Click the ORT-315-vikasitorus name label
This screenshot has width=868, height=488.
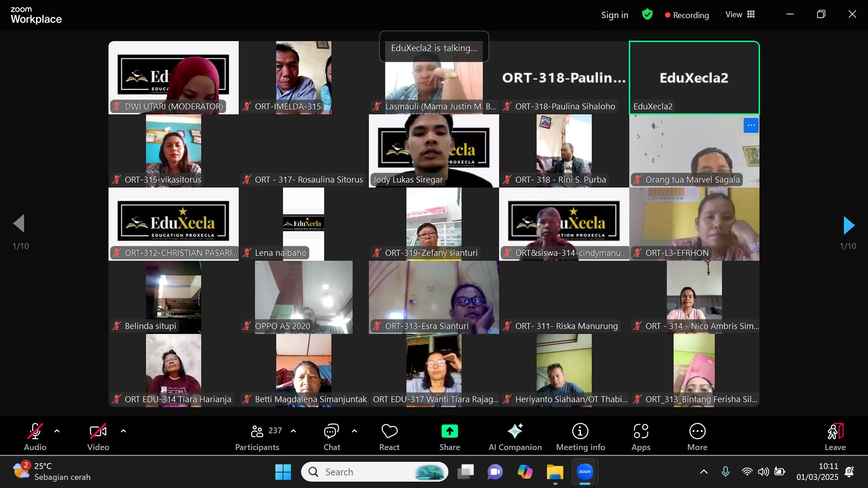point(163,180)
